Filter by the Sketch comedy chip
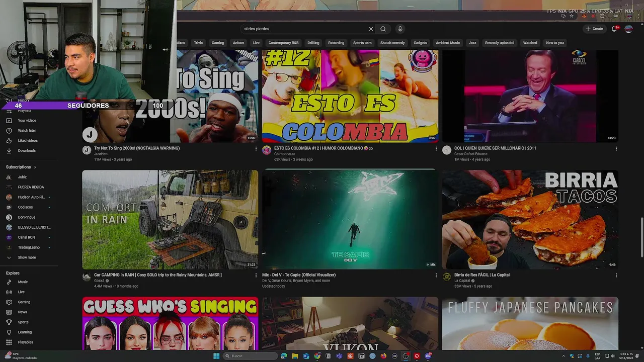Screen dimensions: 644x362 click(x=392, y=43)
